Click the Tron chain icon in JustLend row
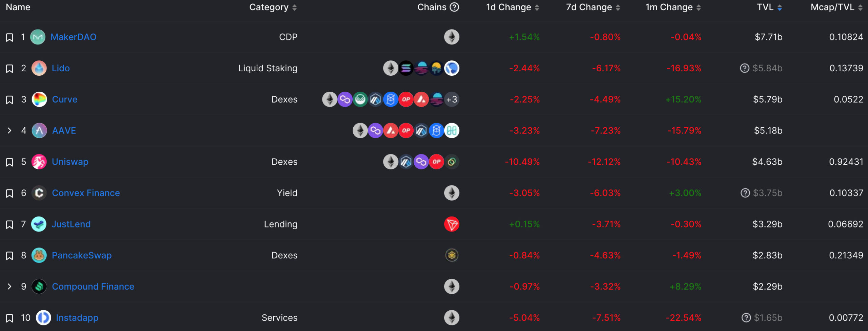Viewport: 868px width, 331px height. click(452, 224)
